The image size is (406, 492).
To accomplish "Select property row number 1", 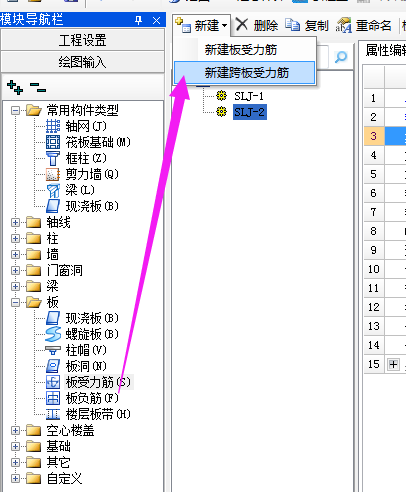I will [374, 98].
